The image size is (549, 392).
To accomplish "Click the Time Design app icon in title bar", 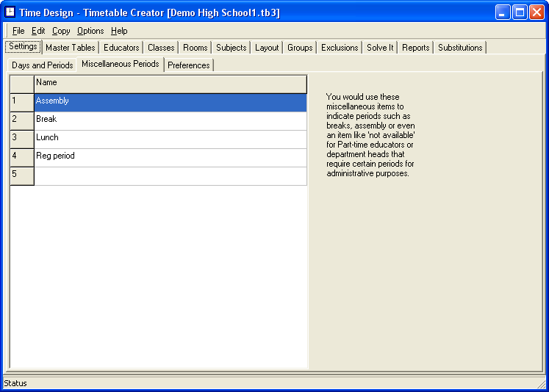I will point(10,12).
